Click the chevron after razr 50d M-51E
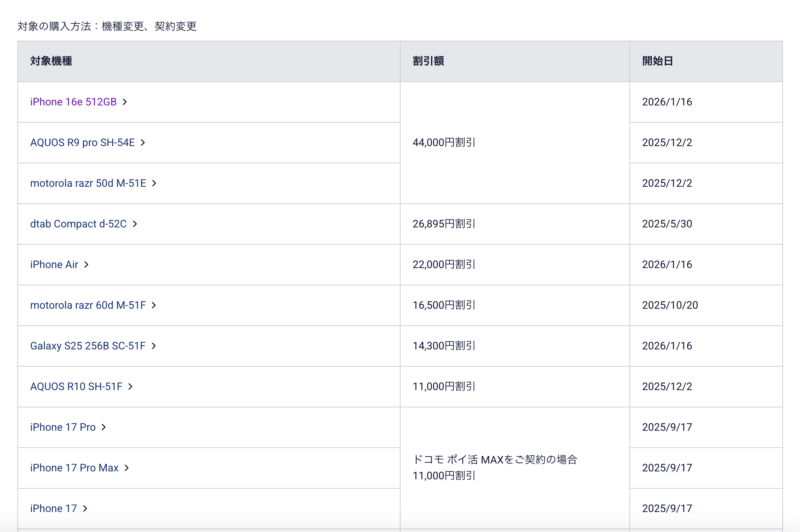This screenshot has width=800, height=532. [x=154, y=183]
